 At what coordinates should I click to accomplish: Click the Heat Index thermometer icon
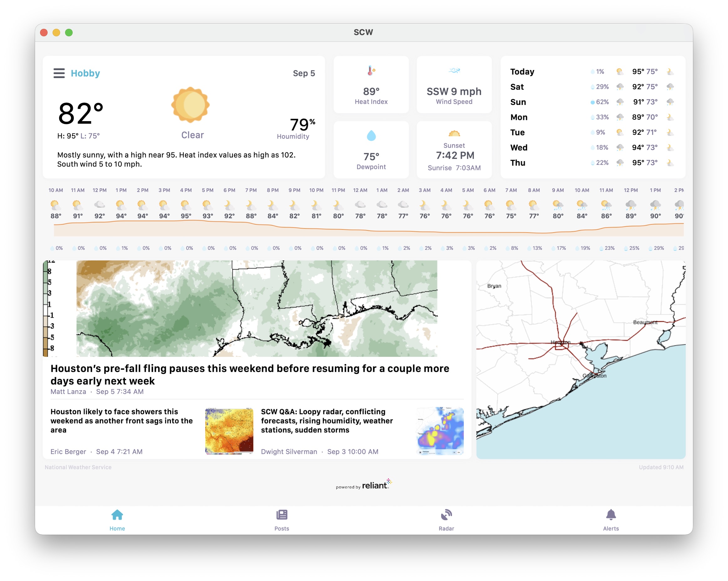pos(371,71)
